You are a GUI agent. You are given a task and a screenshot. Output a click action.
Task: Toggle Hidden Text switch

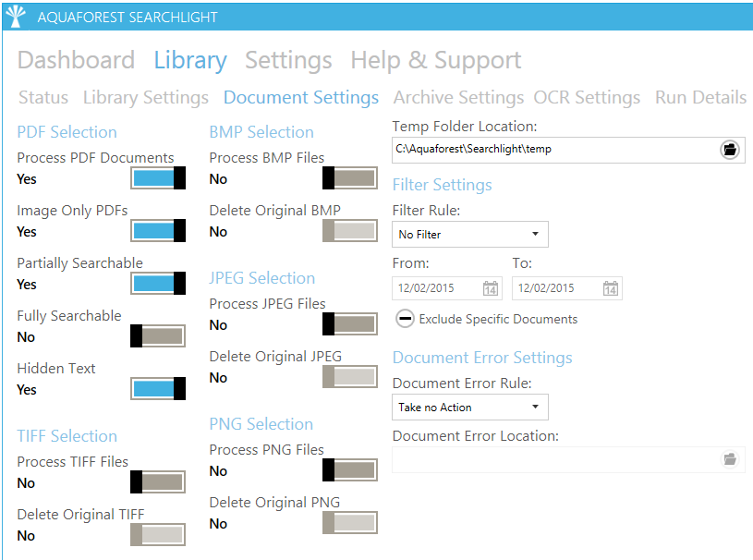coord(158,388)
